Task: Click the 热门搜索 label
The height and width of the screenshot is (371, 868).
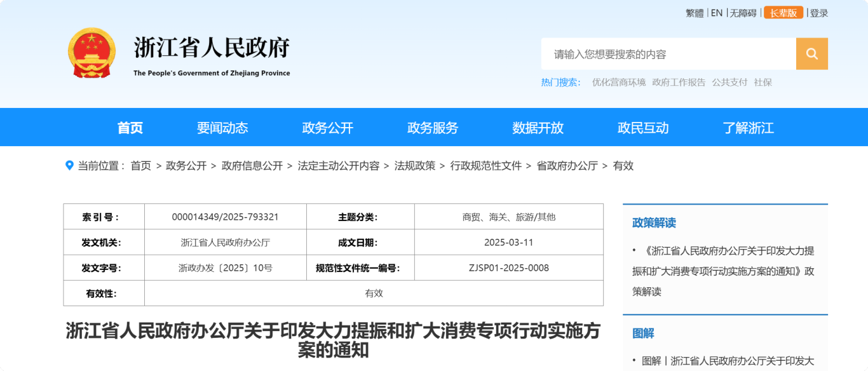Action: click(x=561, y=82)
